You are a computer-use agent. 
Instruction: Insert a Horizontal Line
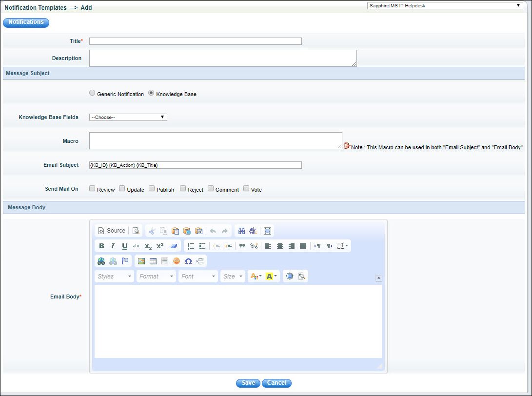(165, 261)
